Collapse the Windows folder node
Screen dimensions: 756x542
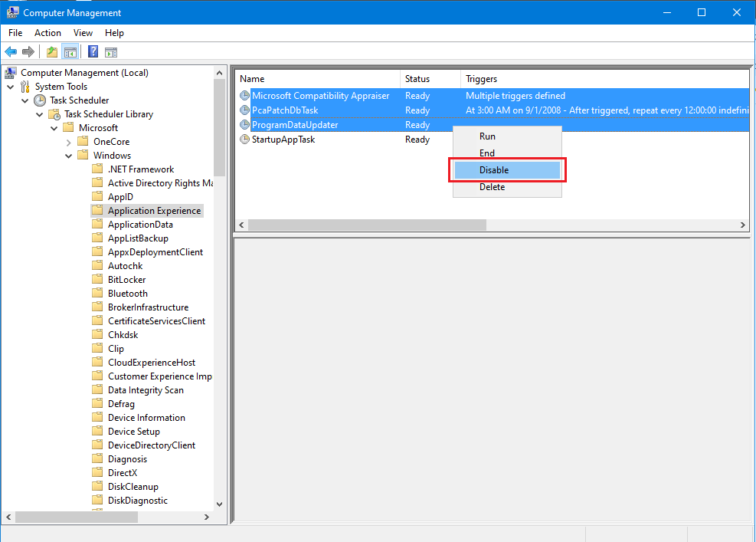coord(68,156)
